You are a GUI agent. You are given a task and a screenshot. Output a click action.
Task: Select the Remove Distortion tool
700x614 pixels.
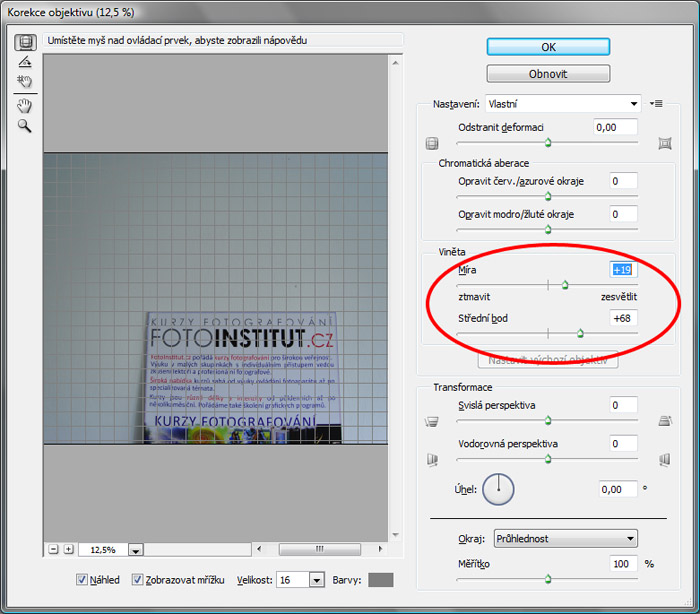pyautogui.click(x=25, y=42)
